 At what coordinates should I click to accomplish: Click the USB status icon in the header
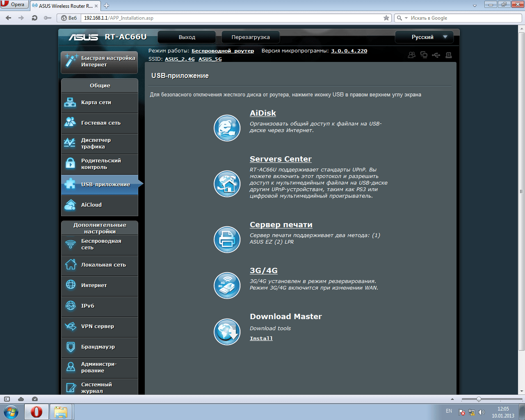[x=436, y=55]
